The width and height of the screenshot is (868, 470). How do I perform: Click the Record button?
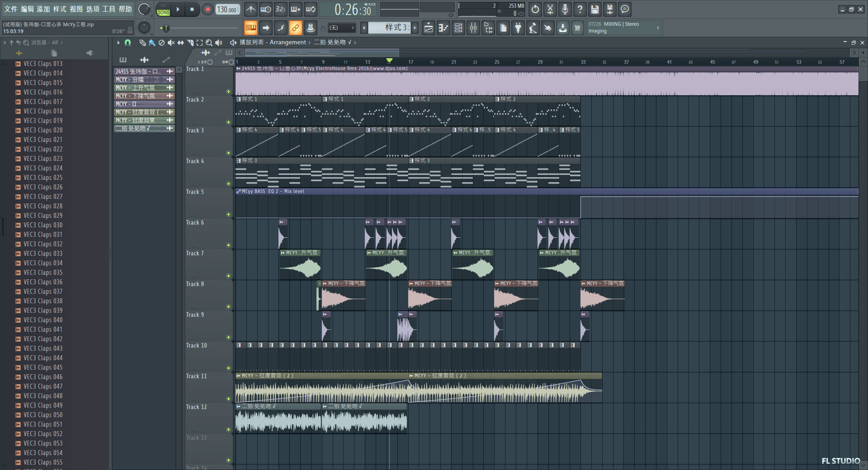tap(208, 9)
